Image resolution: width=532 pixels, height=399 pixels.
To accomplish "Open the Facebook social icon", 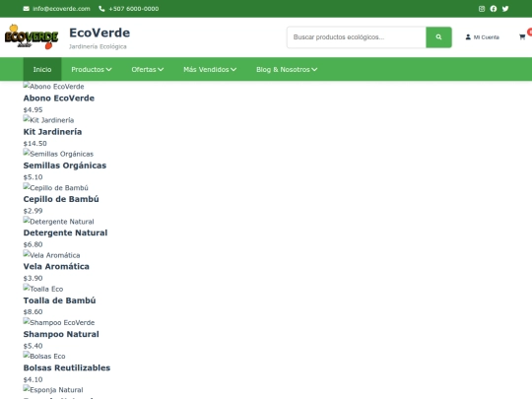I will pyautogui.click(x=494, y=9).
